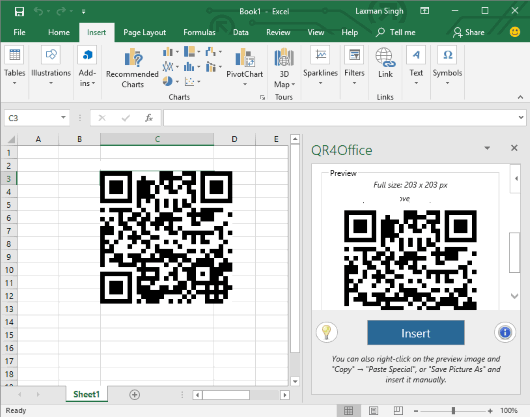Image resolution: width=530 pixels, height=417 pixels.
Task: Open QR4Office pane options dropdown
Action: [487, 148]
